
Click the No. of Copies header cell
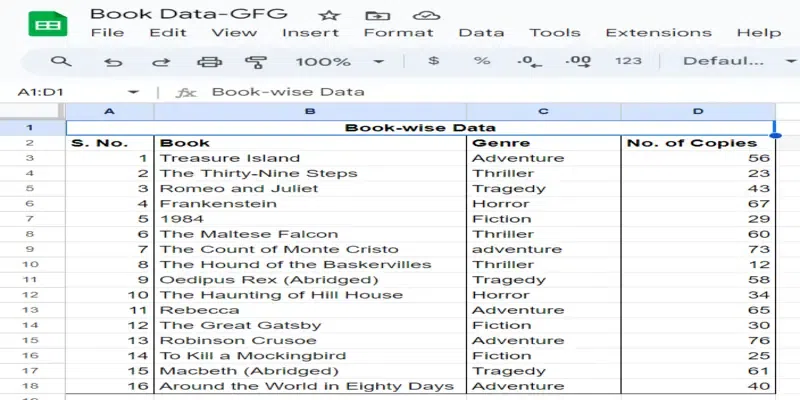coord(698,143)
